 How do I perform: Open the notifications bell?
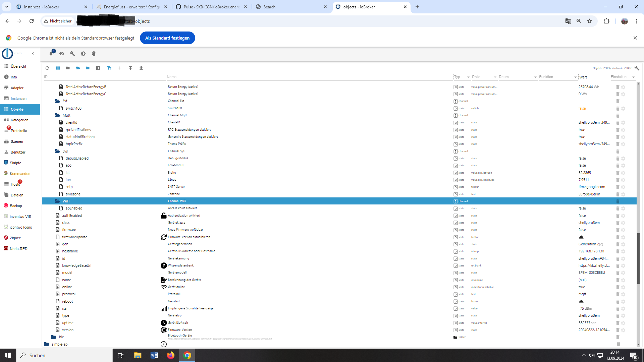click(51, 54)
